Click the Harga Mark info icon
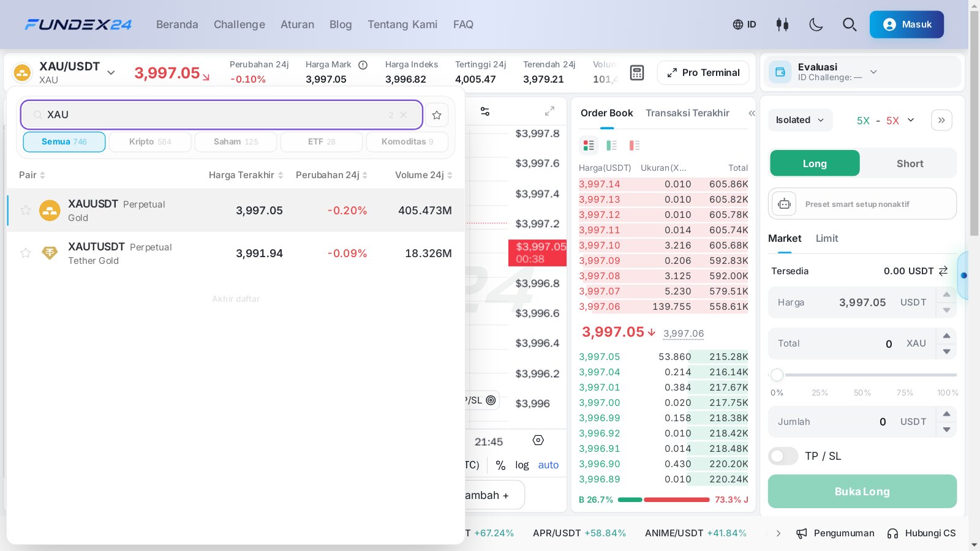This screenshot has height=551, width=980. pos(363,65)
